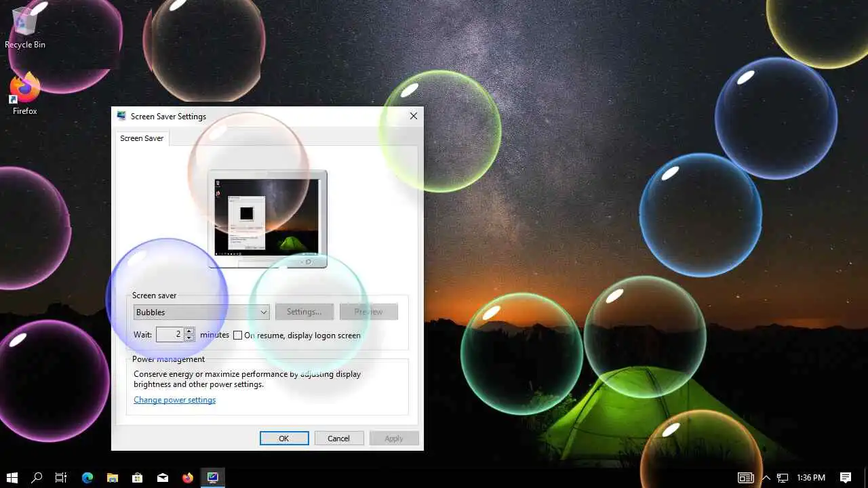This screenshot has width=868, height=488.
Task: Click the Apply button
Action: (x=394, y=439)
